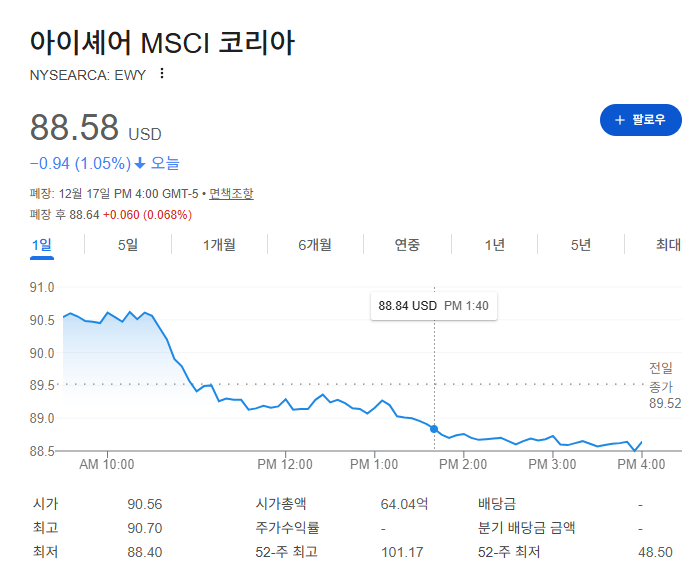Click the 52-주 최고 value 101.17
Viewport: 699px width, 577px height.
tap(402, 552)
